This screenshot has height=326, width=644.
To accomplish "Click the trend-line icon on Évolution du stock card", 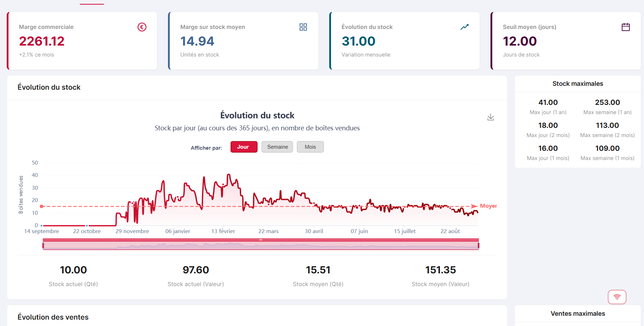I will [464, 27].
